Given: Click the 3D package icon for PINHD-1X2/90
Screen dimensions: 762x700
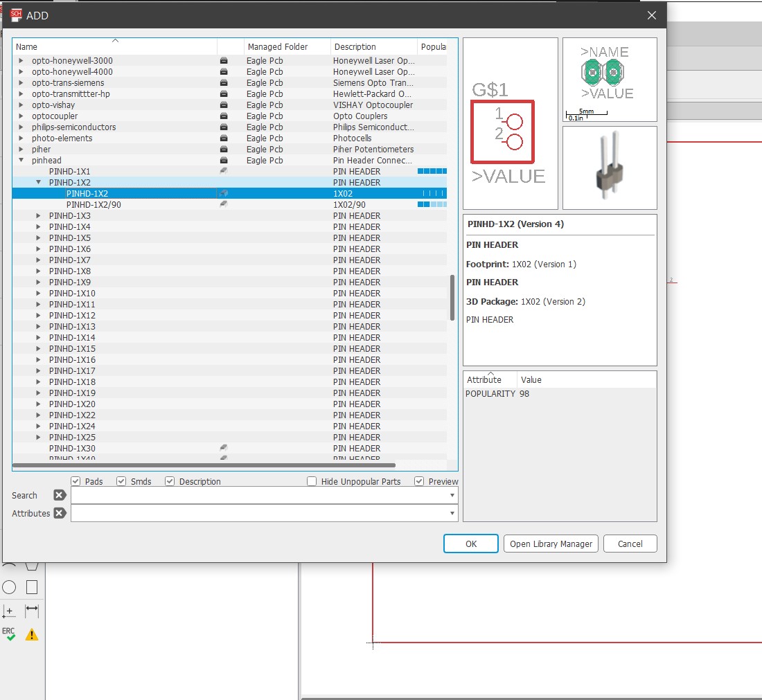Looking at the screenshot, I should pyautogui.click(x=224, y=204).
